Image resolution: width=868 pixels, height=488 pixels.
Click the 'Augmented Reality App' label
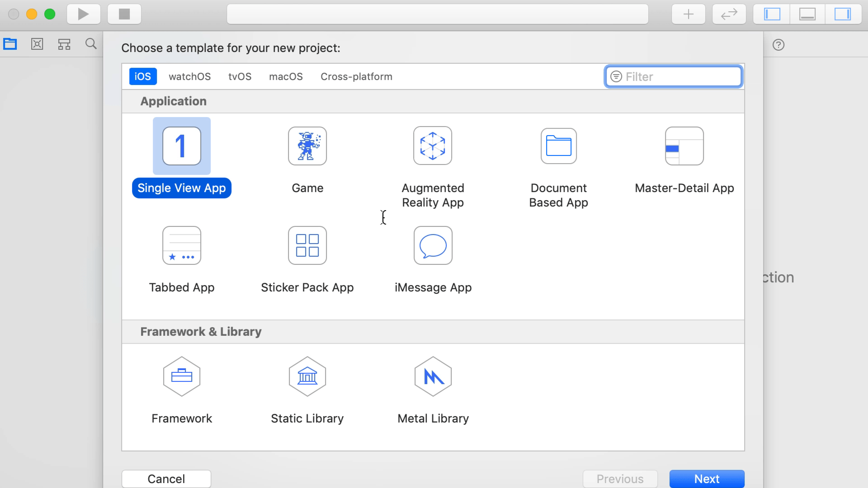[433, 195]
